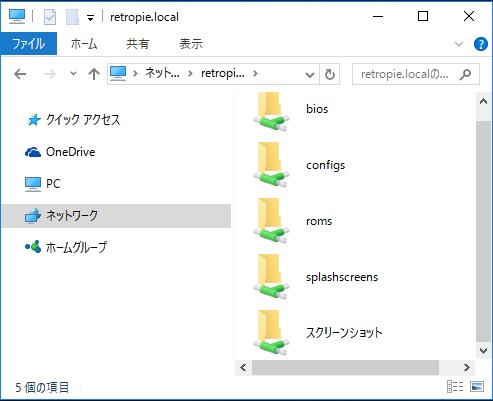Click the ホームグループ icon in navigation pane
The width and height of the screenshot is (493, 401).
(33, 247)
